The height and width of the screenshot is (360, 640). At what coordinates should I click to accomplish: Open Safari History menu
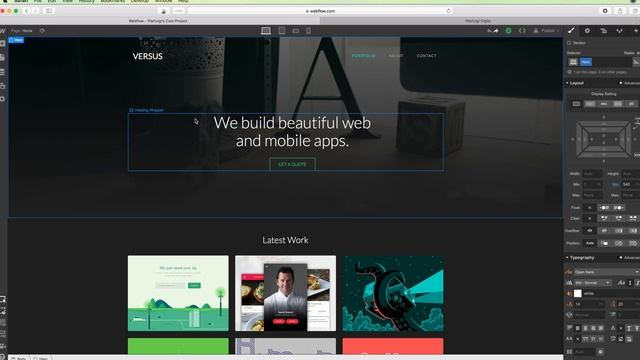[x=87, y=1]
